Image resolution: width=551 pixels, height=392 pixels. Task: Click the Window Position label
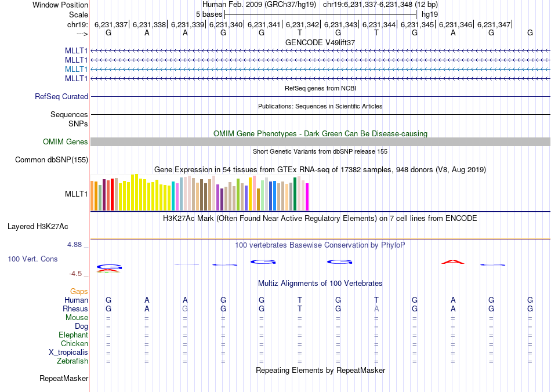60,5
